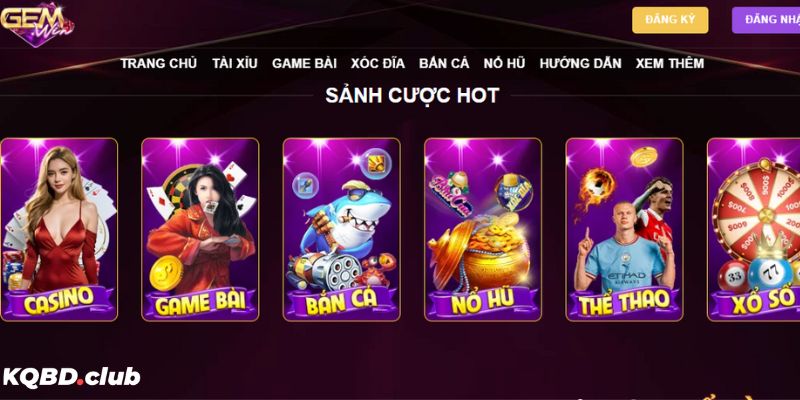Open the Hướng Dẫn guide menu
Image resolution: width=800 pixels, height=400 pixels.
pos(581,63)
